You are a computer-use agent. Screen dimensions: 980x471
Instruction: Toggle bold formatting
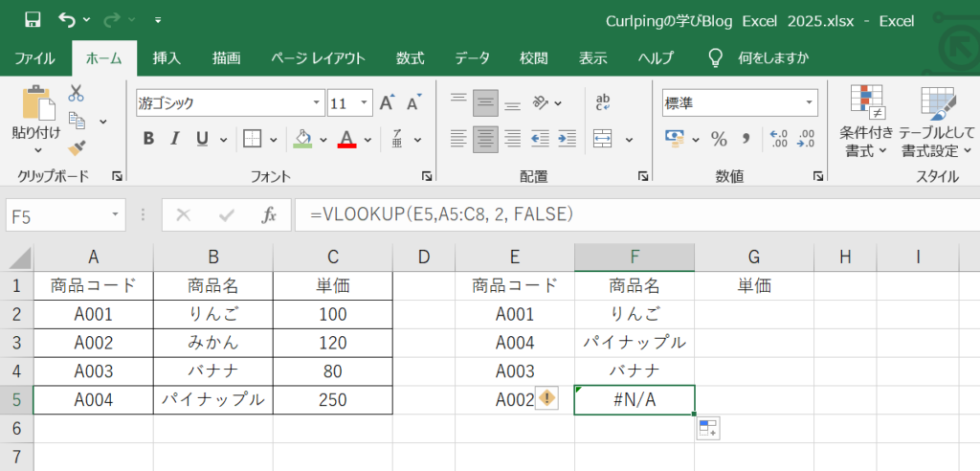pos(148,139)
